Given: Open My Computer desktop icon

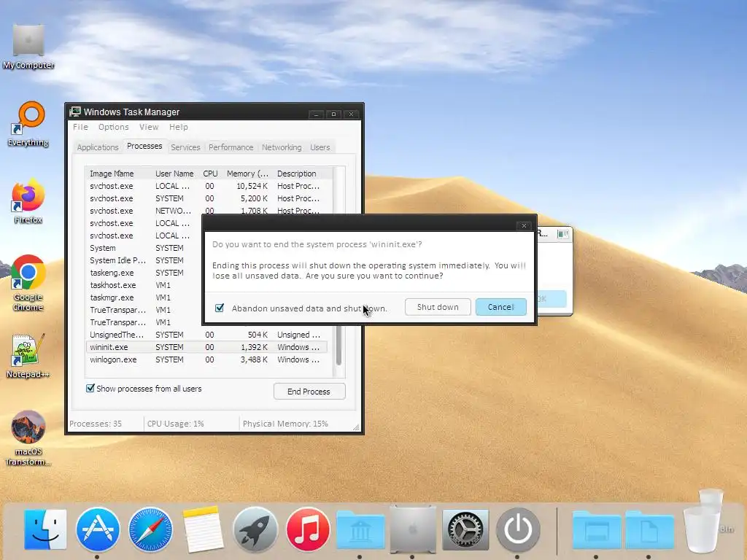Looking at the screenshot, I should (28, 47).
